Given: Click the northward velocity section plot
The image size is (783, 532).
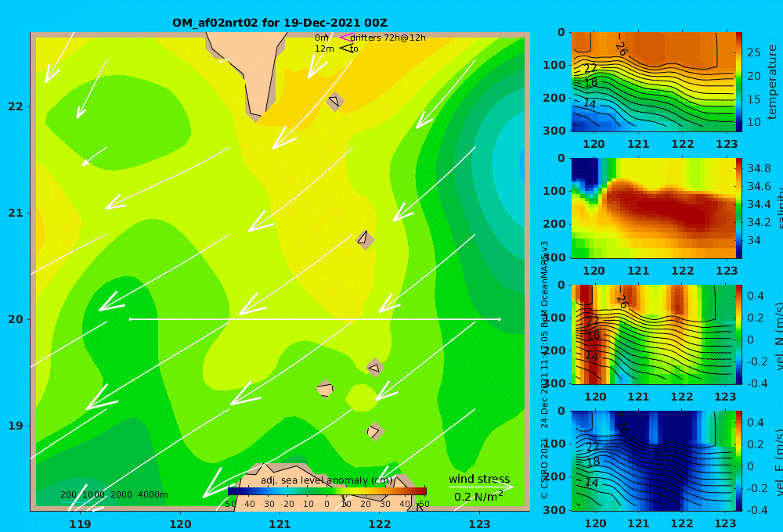Looking at the screenshot, I should pos(653,334).
